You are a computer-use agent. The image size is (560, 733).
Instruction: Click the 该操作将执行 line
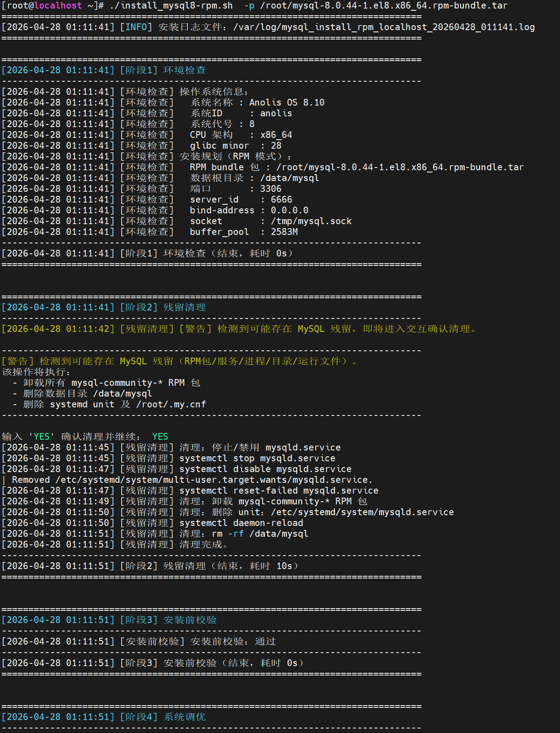click(x=36, y=372)
